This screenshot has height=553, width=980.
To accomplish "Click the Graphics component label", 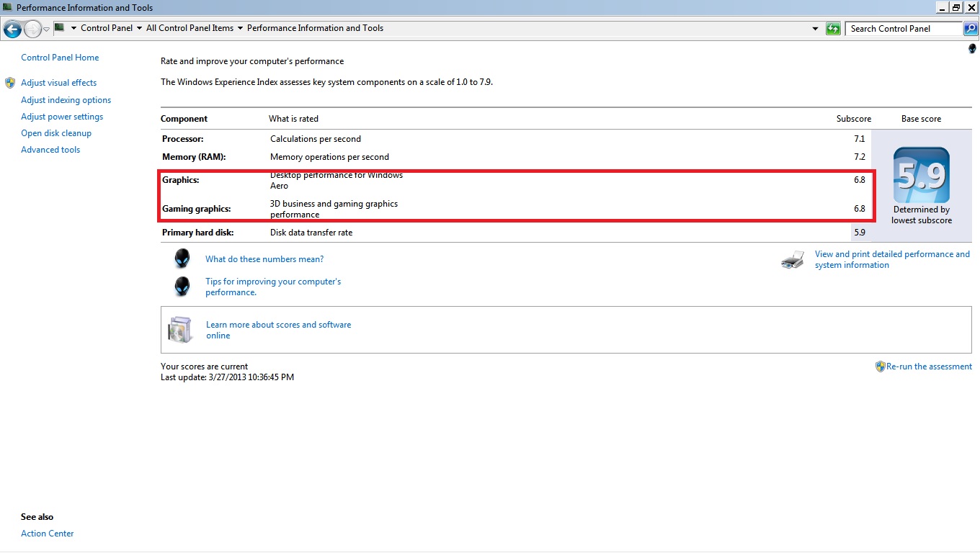I will coord(181,180).
